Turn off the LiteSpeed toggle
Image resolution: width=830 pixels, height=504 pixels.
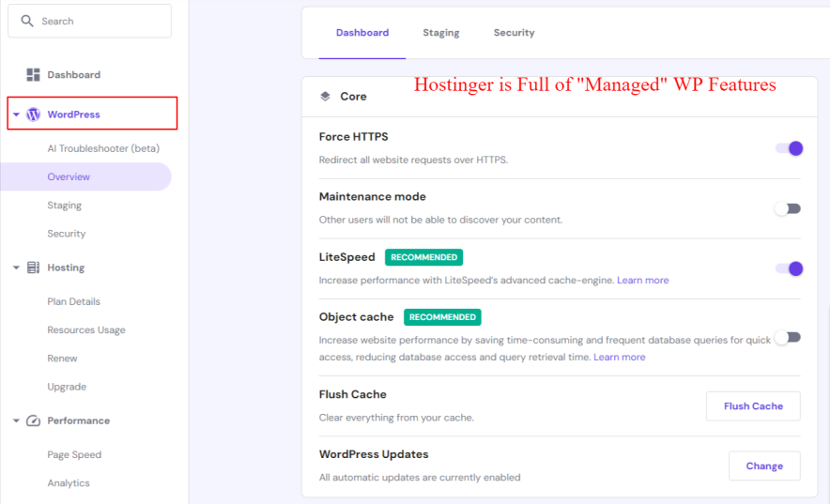coord(790,268)
